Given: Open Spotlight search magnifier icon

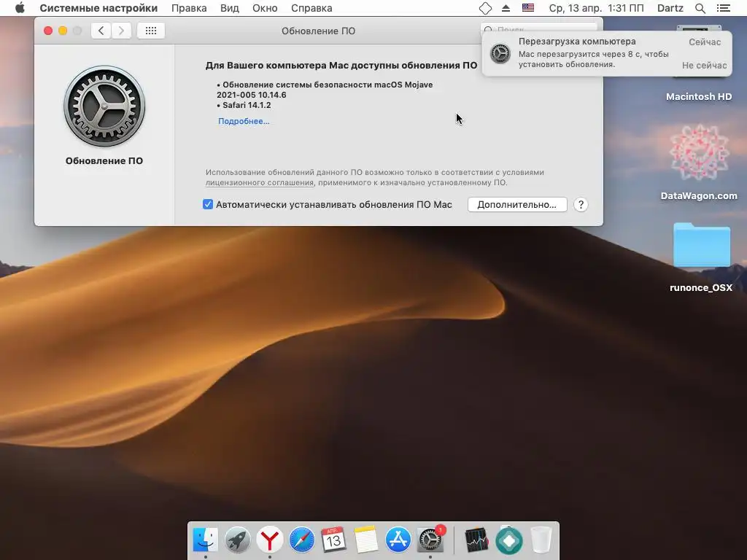Looking at the screenshot, I should tap(700, 8).
